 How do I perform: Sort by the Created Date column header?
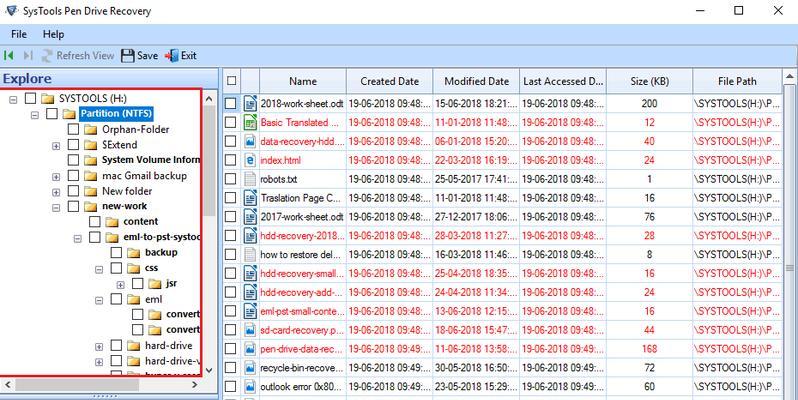(389, 81)
